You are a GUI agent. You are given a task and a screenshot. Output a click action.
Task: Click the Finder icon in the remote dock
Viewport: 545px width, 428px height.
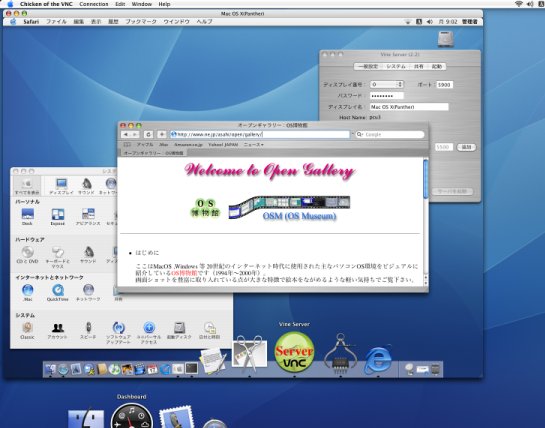click(x=50, y=369)
